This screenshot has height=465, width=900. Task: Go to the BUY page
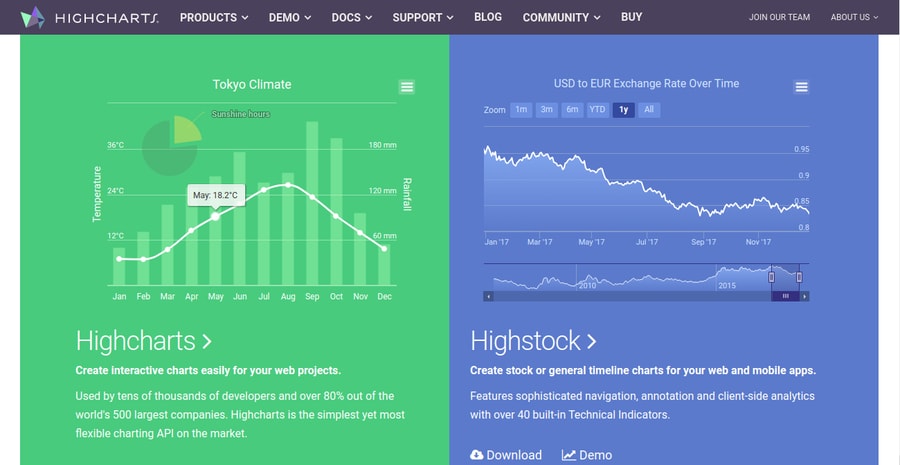pos(631,17)
